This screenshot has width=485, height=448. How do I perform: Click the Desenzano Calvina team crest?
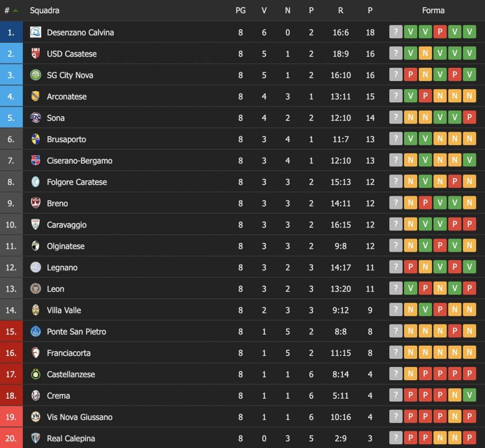coord(36,32)
